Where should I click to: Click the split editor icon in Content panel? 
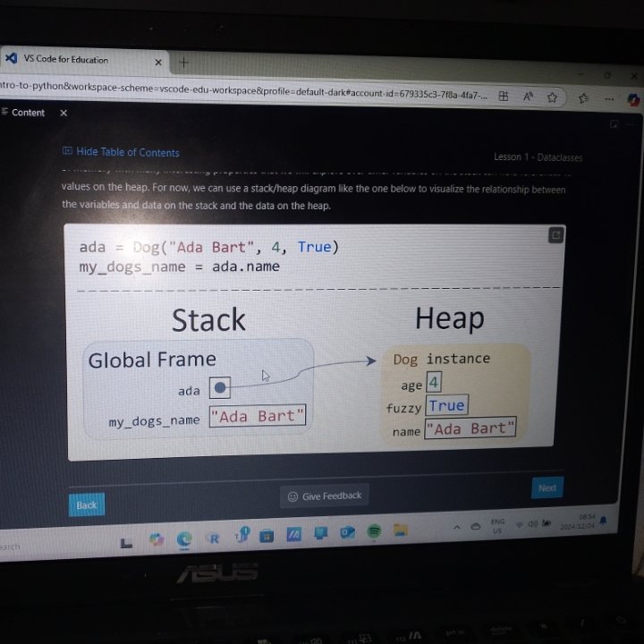[x=614, y=123]
